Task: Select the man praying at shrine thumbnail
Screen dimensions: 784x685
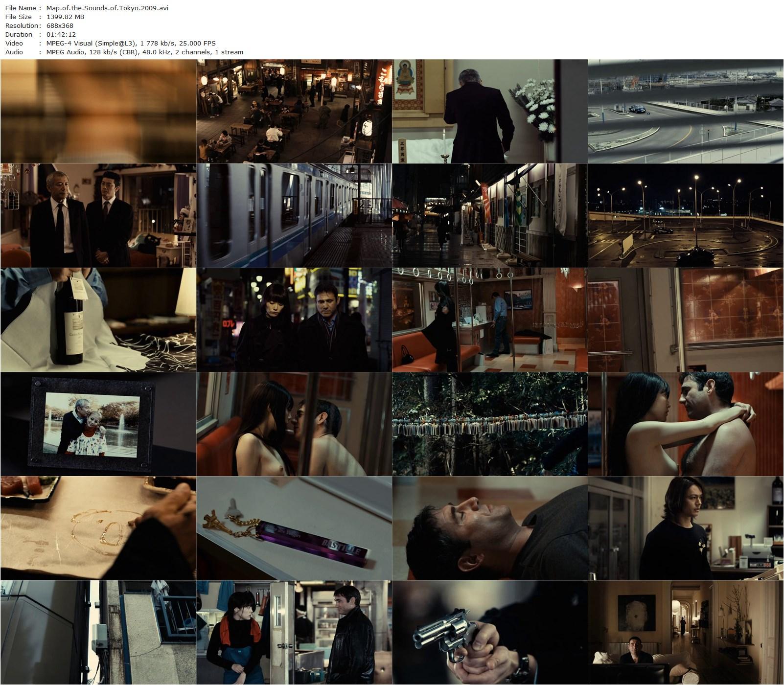Action: 490,112
